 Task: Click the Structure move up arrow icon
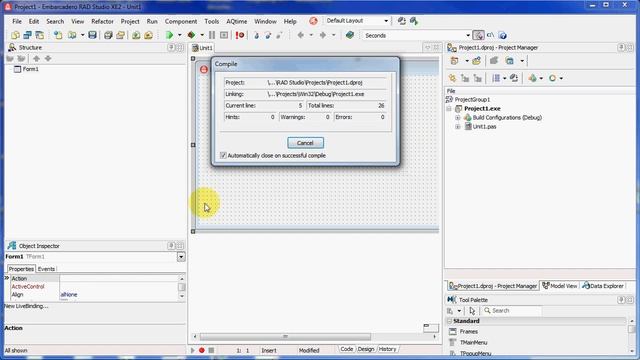36,59
